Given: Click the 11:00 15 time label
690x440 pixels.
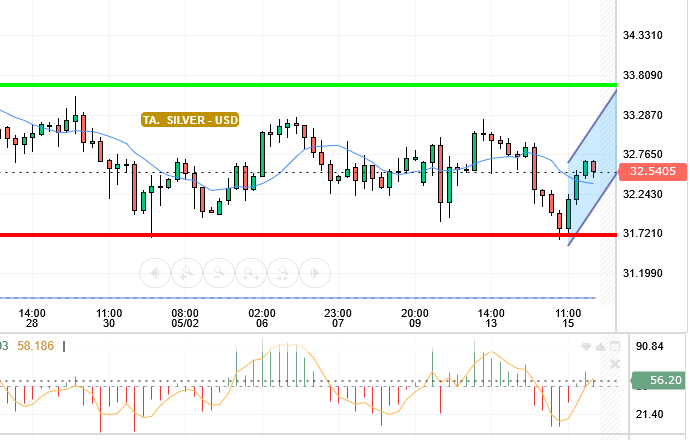Looking at the screenshot, I should [568, 318].
